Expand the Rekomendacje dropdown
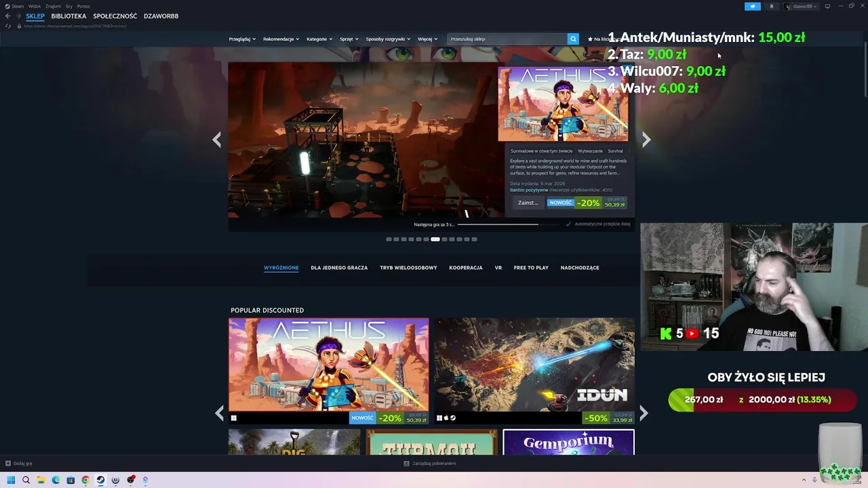 (x=281, y=39)
